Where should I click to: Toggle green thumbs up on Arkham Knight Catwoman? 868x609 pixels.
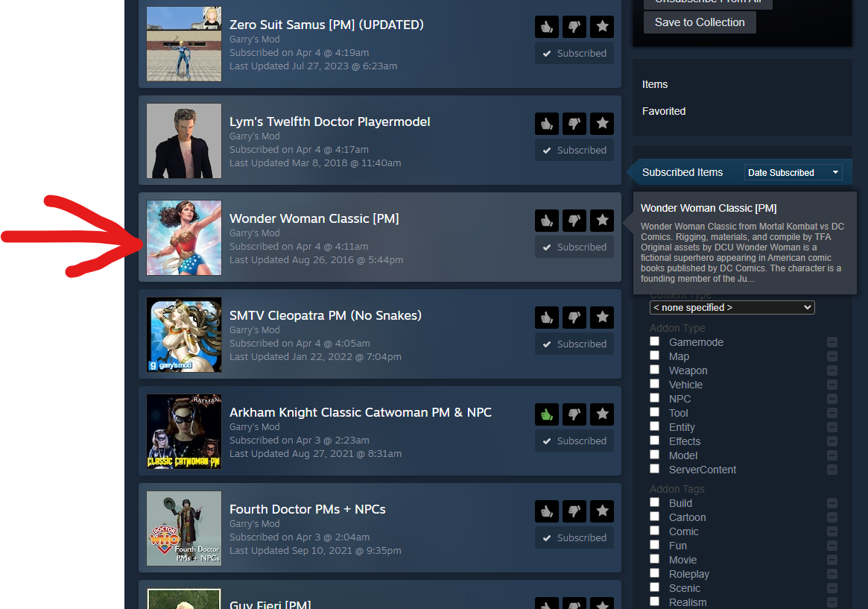tap(547, 414)
